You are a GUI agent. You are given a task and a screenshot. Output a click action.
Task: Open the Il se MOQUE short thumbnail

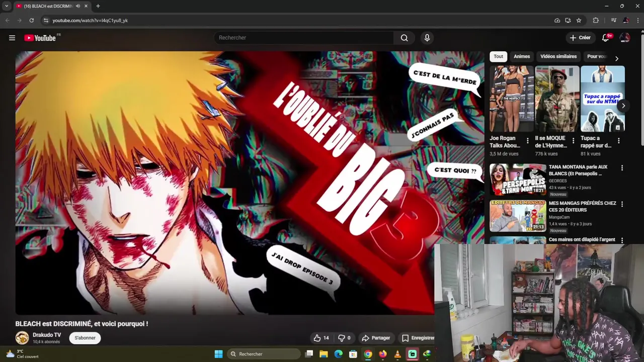click(557, 99)
